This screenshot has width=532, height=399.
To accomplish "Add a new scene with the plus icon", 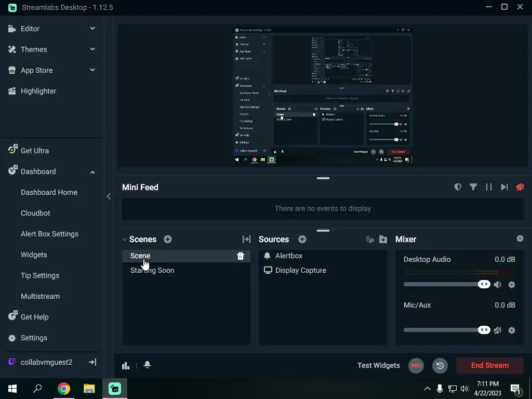I will [x=168, y=239].
